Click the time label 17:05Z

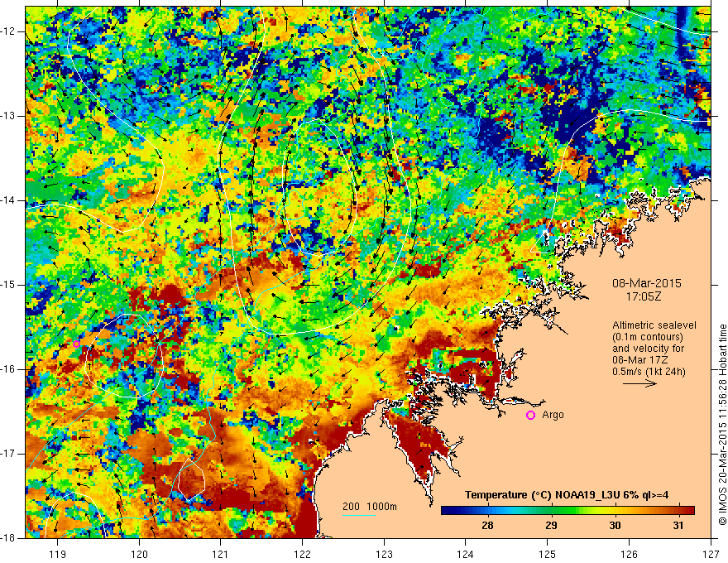pyautogui.click(x=643, y=296)
